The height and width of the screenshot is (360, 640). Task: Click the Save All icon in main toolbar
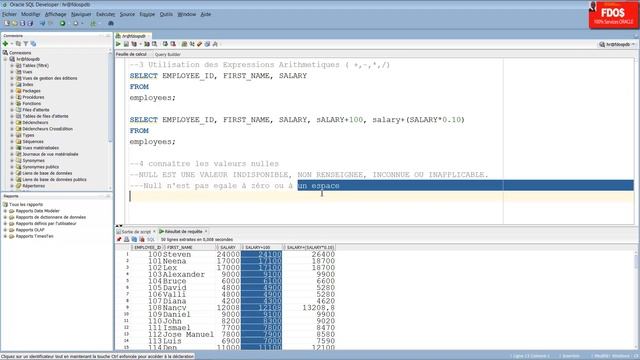coord(30,23)
